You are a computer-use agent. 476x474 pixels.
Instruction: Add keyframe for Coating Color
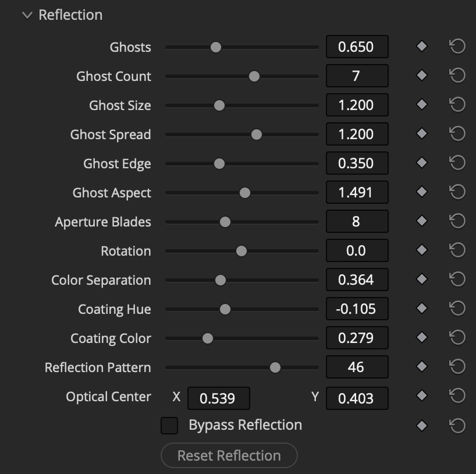coord(422,338)
